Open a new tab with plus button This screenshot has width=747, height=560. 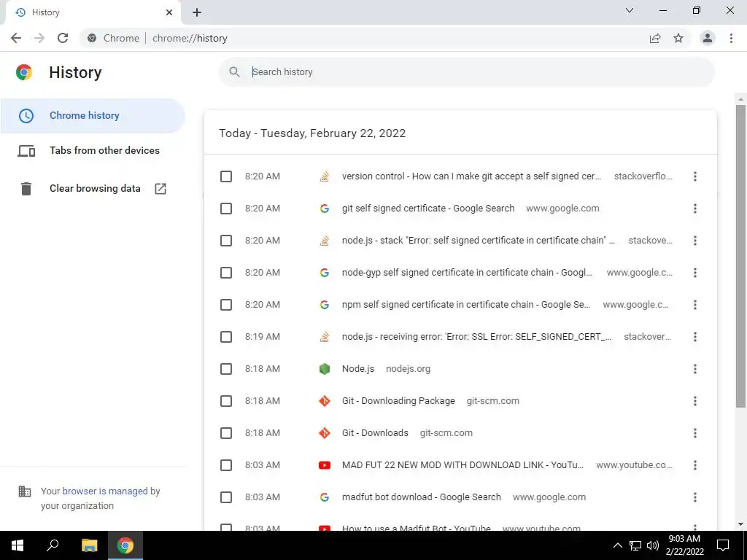197,12
